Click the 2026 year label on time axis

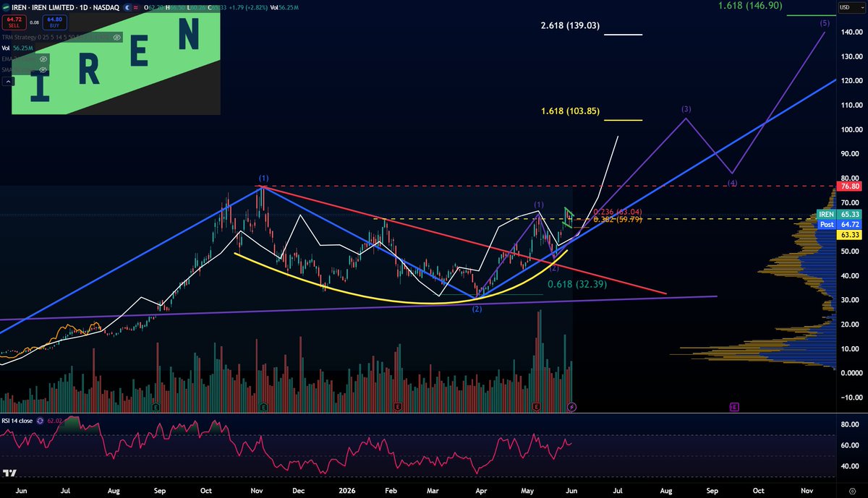(x=348, y=489)
